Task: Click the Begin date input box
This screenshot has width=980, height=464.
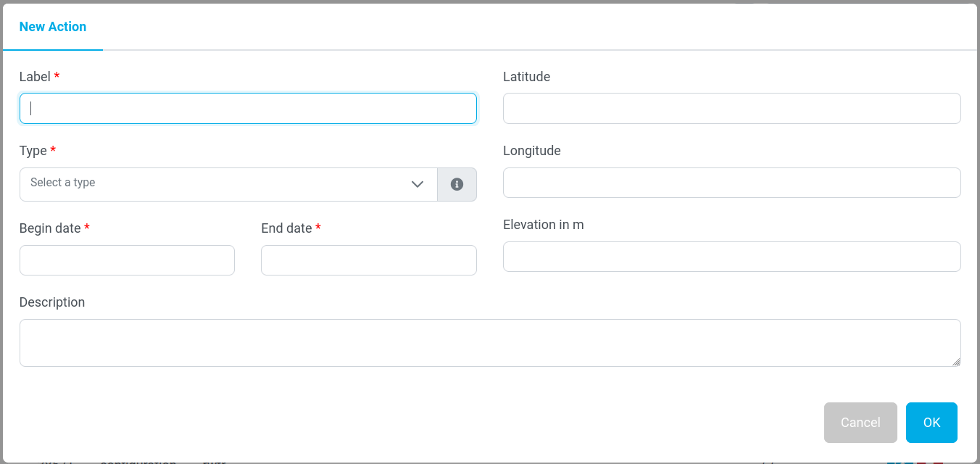Action: pyautogui.click(x=127, y=260)
